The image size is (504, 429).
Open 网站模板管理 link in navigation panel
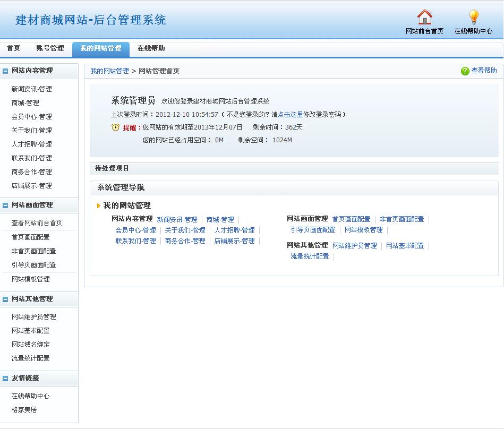[x=364, y=230]
